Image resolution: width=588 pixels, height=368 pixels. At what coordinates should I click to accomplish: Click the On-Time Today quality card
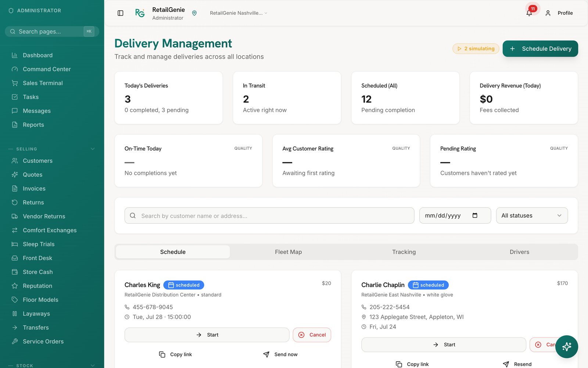188,161
